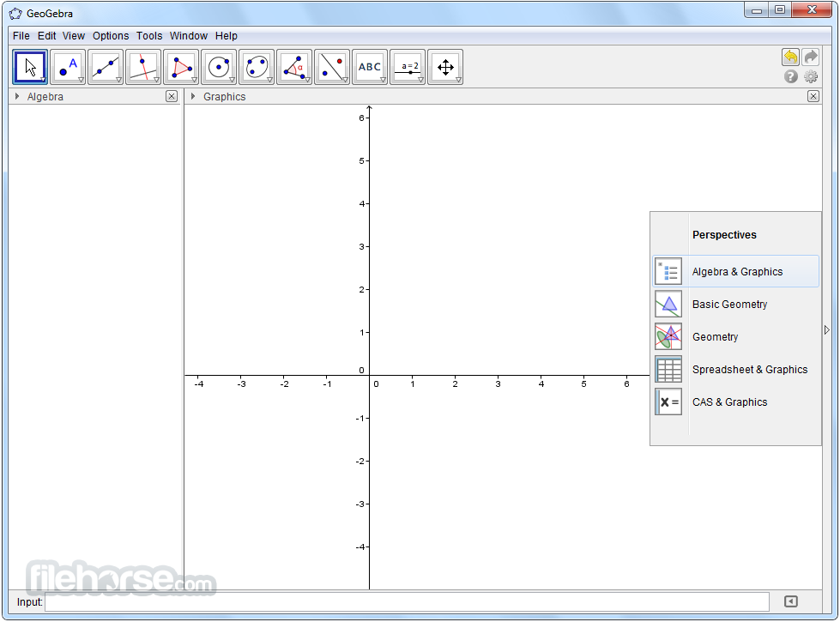Expand the Graphics panel style bar triangle
Image resolution: width=840 pixels, height=622 pixels.
tap(193, 97)
